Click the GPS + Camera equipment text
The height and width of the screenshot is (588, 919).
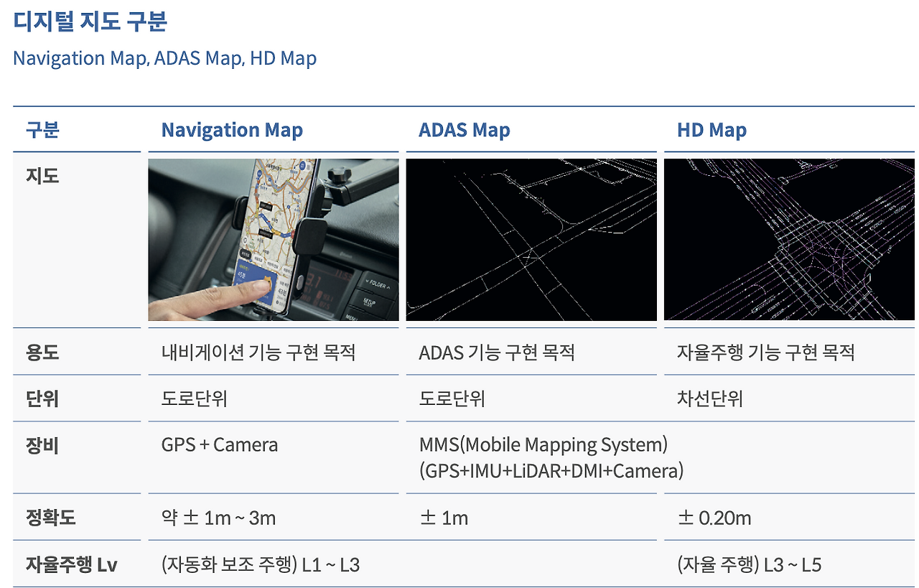pyautogui.click(x=220, y=444)
